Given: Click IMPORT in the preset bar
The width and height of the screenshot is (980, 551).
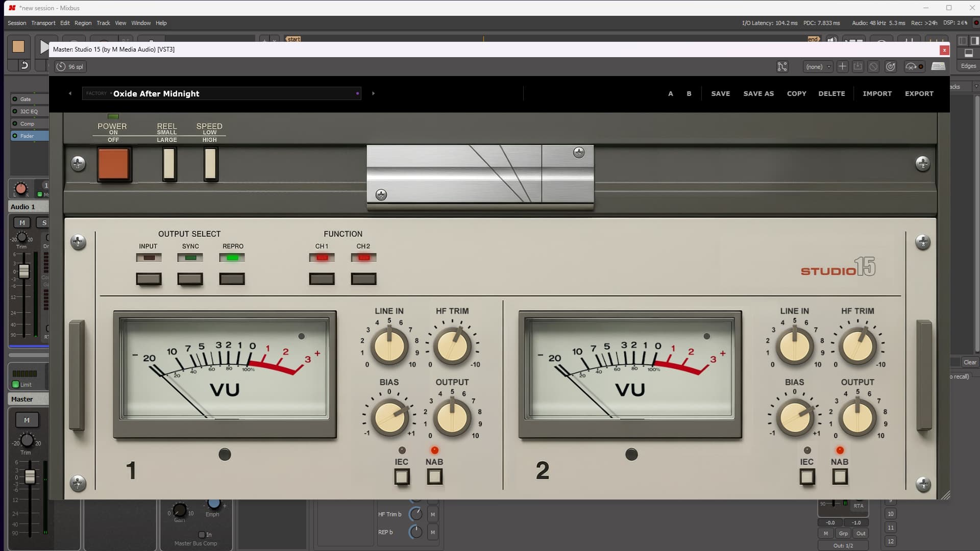Looking at the screenshot, I should [877, 94].
